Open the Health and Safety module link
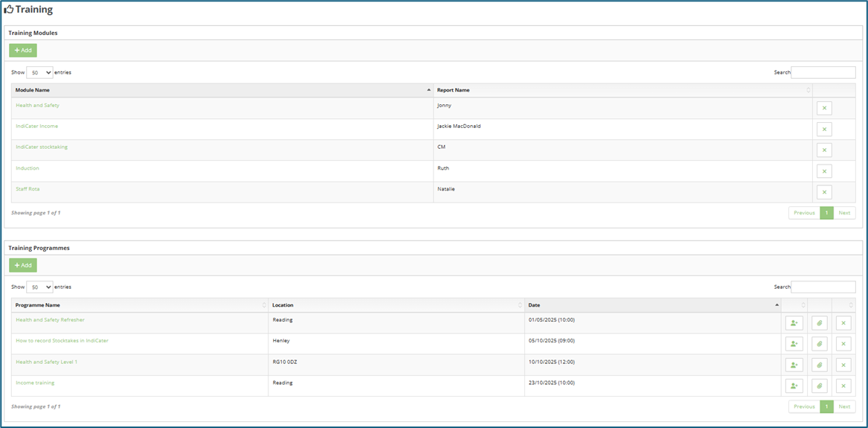Image resolution: width=868 pixels, height=428 pixels. (38, 105)
